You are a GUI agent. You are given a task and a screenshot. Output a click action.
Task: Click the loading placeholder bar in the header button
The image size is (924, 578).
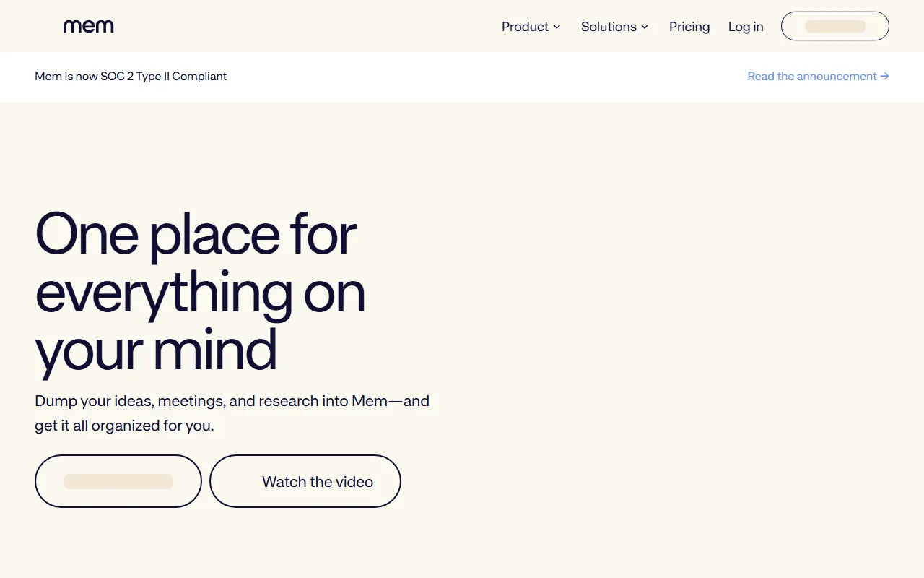tap(835, 26)
